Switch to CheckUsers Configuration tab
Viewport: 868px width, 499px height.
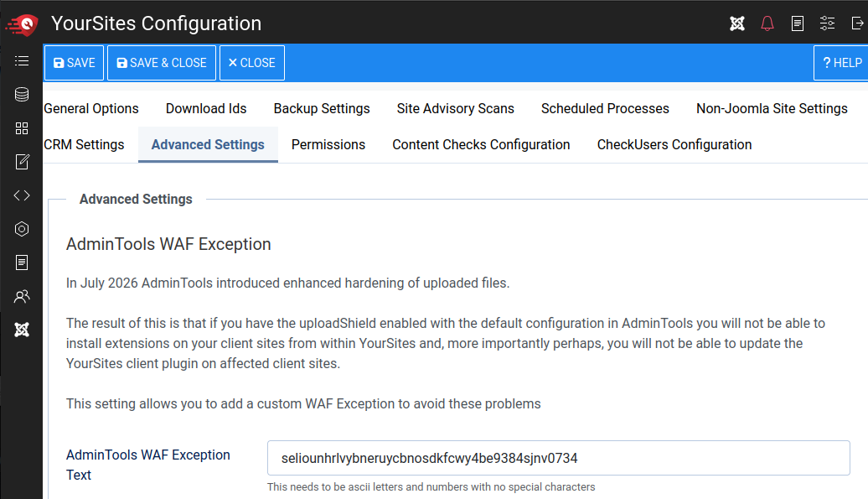(x=674, y=144)
